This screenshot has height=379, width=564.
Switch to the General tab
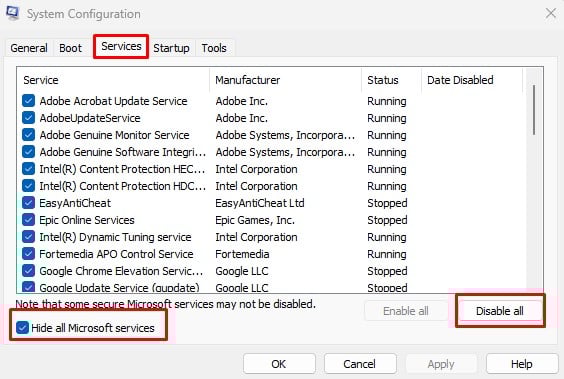(29, 48)
